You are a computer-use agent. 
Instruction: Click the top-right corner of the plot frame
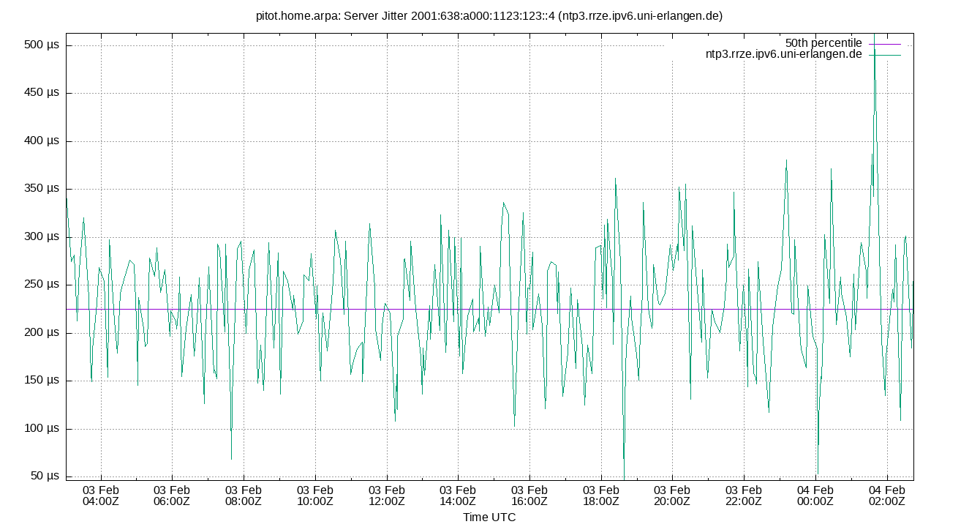(915, 34)
